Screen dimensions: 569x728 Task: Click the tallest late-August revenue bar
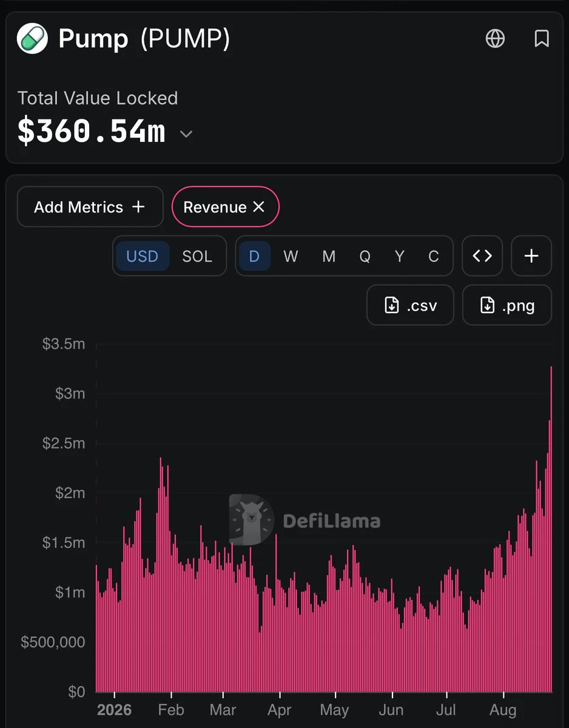pos(551,529)
